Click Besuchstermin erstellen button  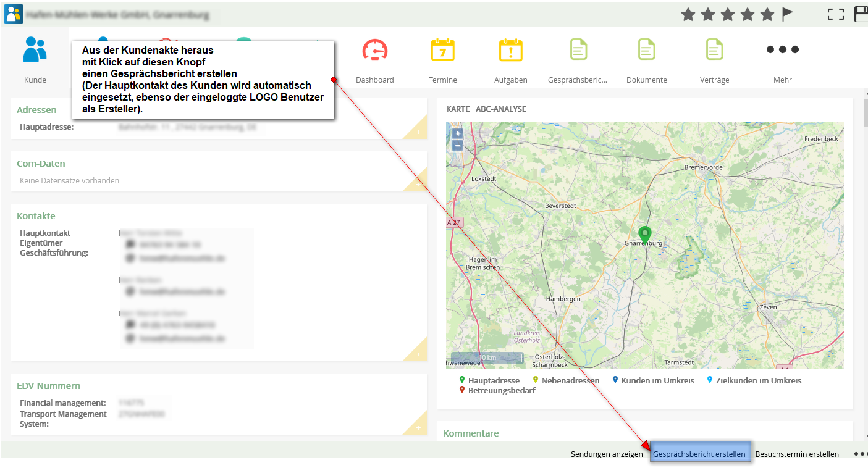[x=797, y=454]
